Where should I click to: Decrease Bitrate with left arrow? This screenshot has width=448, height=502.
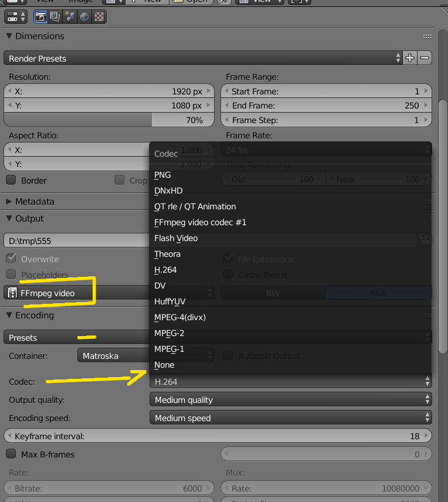click(9, 488)
